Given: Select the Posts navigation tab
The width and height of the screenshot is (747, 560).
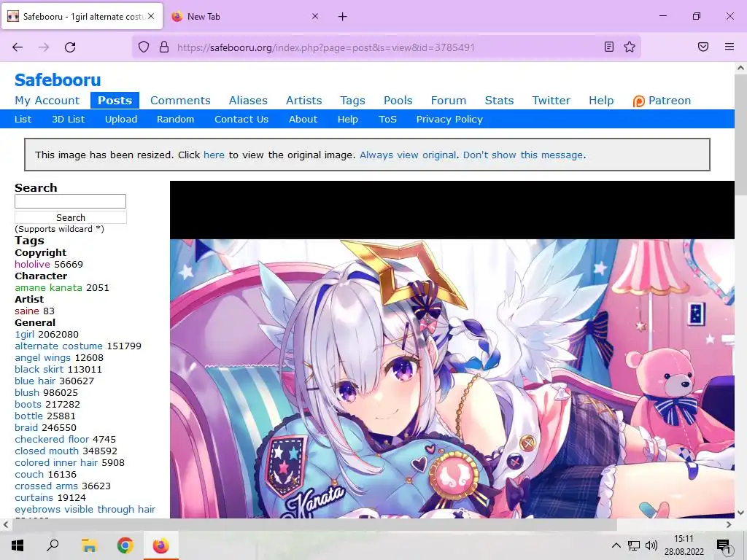Looking at the screenshot, I should pos(115,101).
